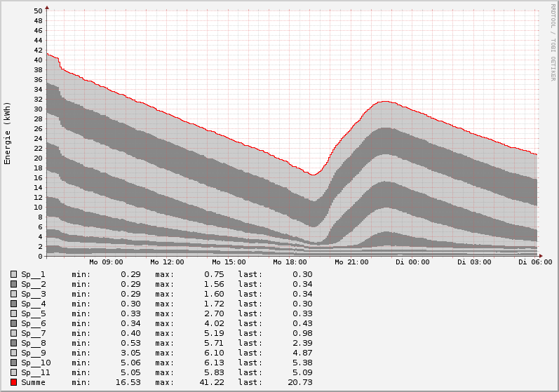The height and width of the screenshot is (392, 559).
Task: Click the 50 tick on the y-axis
Action: click(37, 11)
